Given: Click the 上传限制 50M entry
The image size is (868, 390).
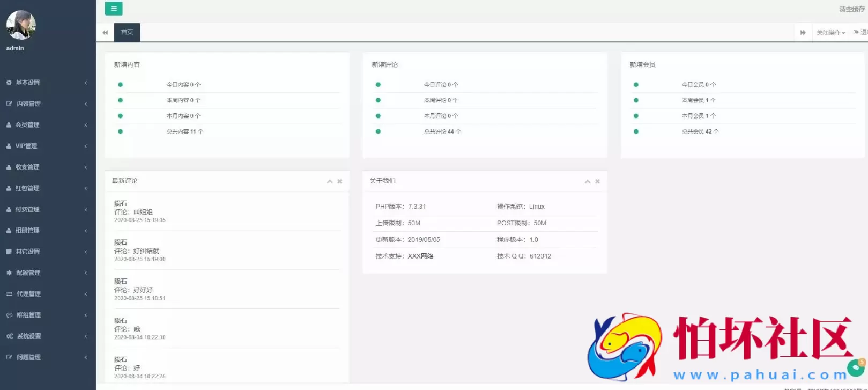Looking at the screenshot, I should tap(398, 223).
